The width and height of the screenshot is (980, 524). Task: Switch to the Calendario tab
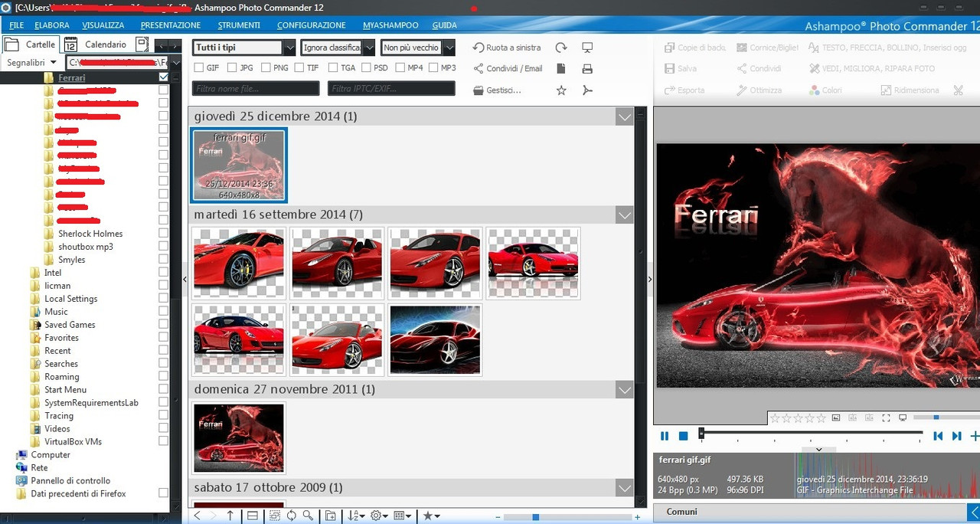[96, 44]
